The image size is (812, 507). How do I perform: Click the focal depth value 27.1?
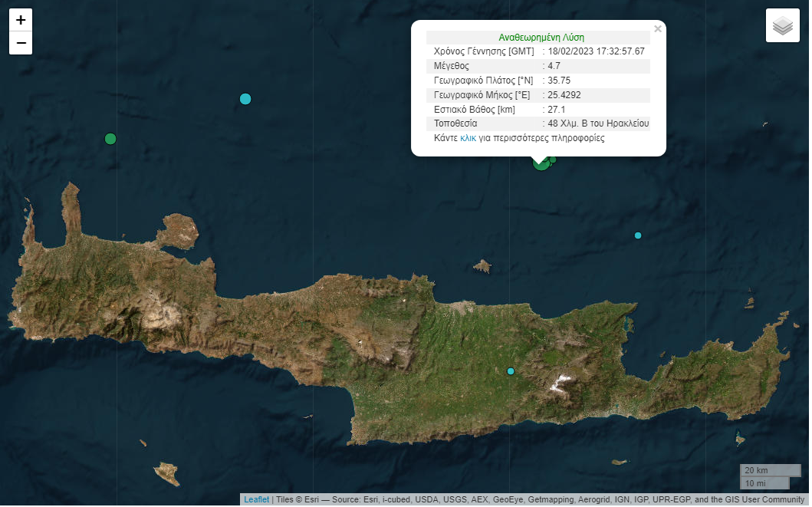tap(557, 110)
